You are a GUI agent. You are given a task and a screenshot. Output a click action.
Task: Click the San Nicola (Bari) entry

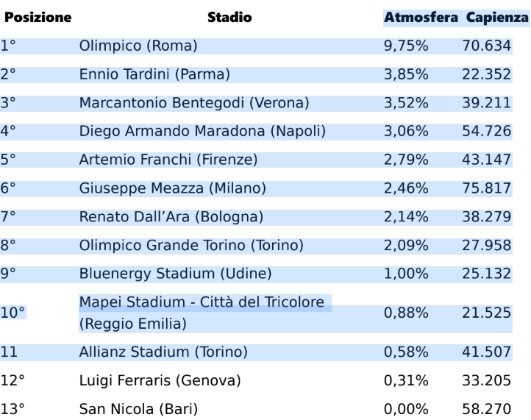click(138, 407)
